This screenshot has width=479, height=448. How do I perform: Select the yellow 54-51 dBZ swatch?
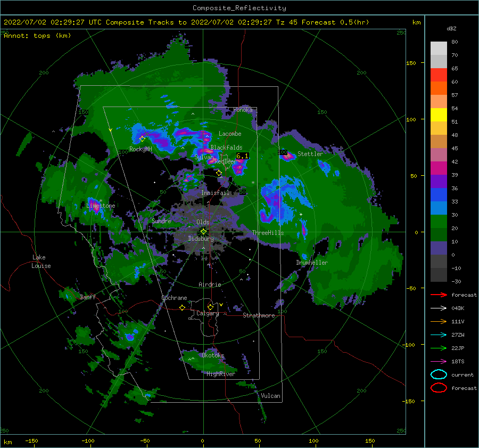439,115
